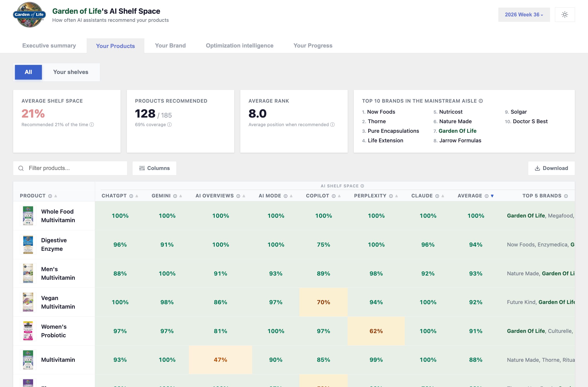Switch to Your shelves view
This screenshot has width=588, height=387.
tap(71, 72)
